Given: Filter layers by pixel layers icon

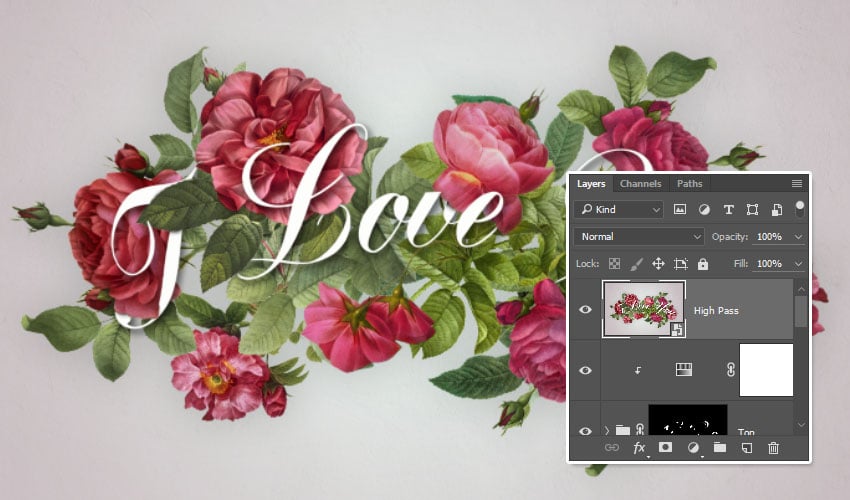Looking at the screenshot, I should [x=679, y=209].
